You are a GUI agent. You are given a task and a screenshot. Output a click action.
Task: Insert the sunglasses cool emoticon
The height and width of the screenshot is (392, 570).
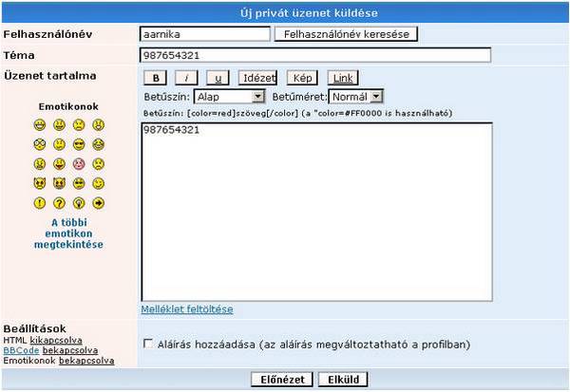(x=79, y=144)
